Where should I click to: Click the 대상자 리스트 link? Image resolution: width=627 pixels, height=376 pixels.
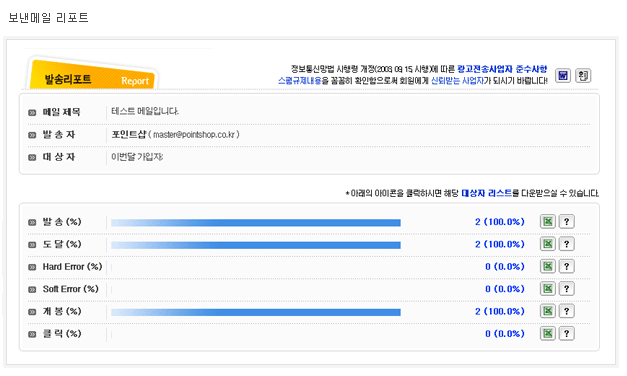tap(487, 193)
